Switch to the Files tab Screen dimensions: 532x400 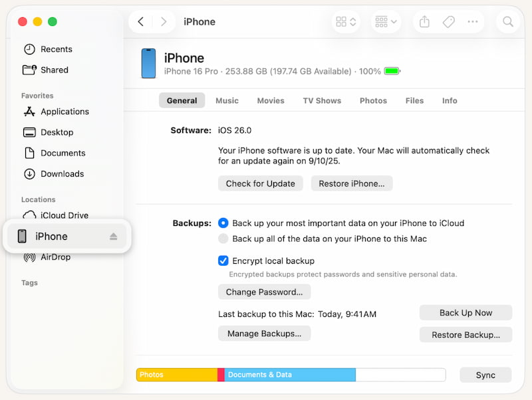(x=414, y=100)
